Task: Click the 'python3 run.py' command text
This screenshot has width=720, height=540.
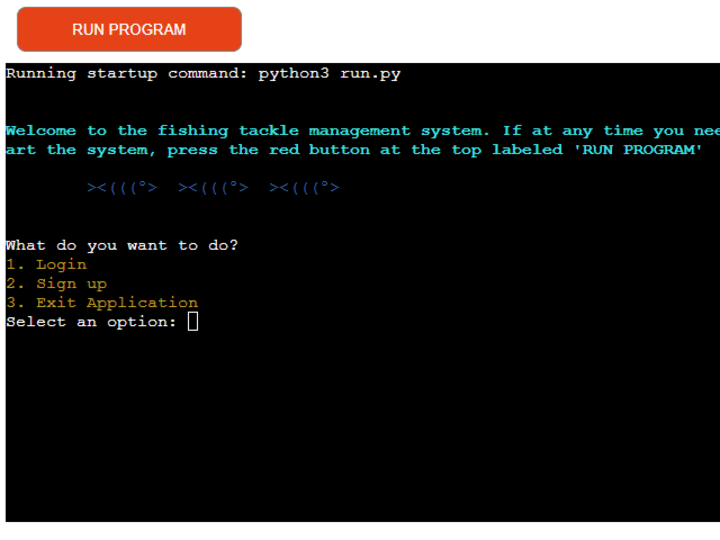Action: [x=329, y=74]
